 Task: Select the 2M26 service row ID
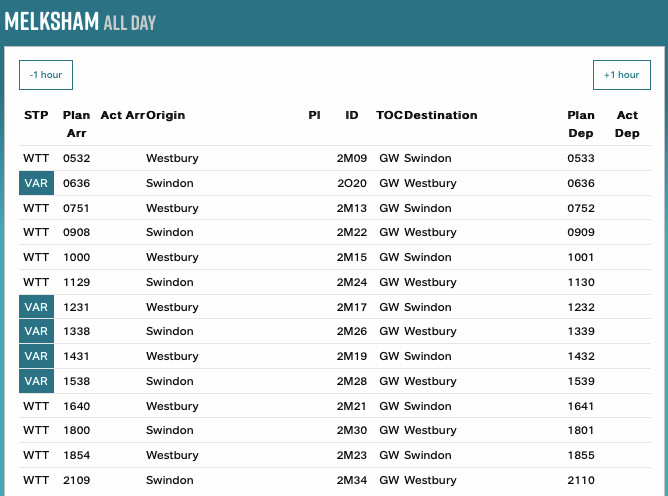[352, 331]
